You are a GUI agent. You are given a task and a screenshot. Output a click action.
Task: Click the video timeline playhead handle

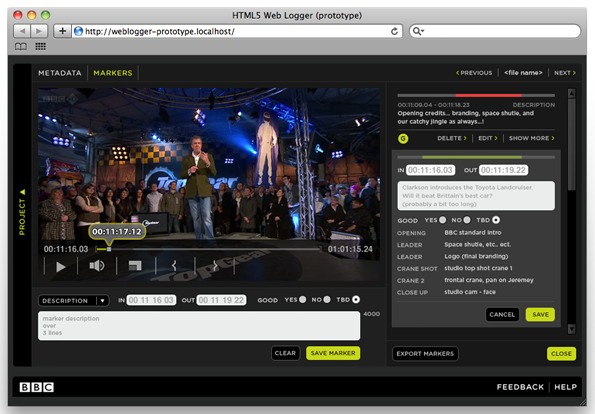coord(109,249)
